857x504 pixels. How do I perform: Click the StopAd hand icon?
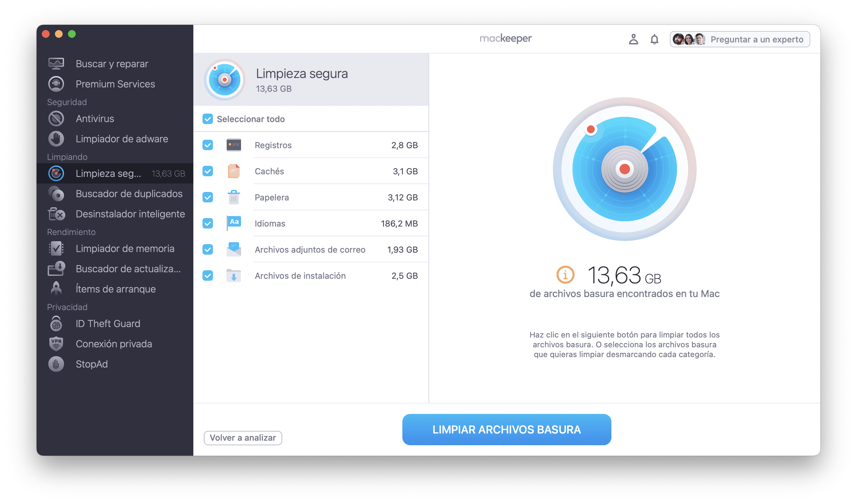[56, 364]
